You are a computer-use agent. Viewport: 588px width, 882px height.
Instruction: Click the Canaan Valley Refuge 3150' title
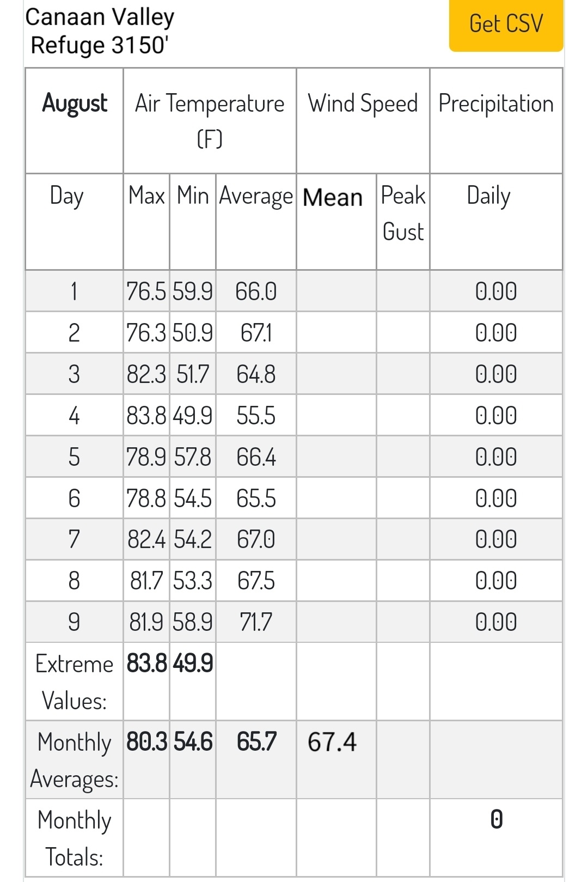[x=100, y=31]
